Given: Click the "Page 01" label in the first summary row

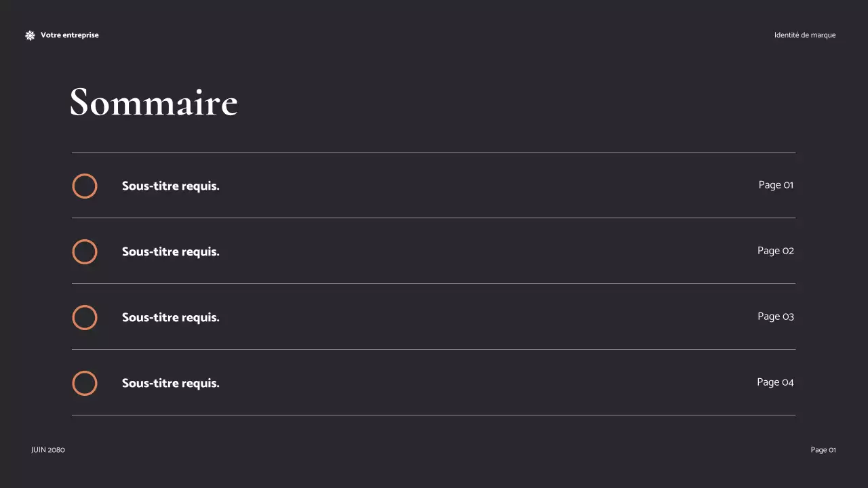Looking at the screenshot, I should coord(776,185).
